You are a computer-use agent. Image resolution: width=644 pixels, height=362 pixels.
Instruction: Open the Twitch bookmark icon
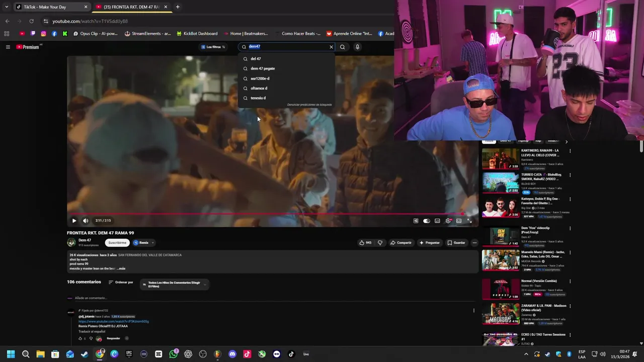click(33, 34)
